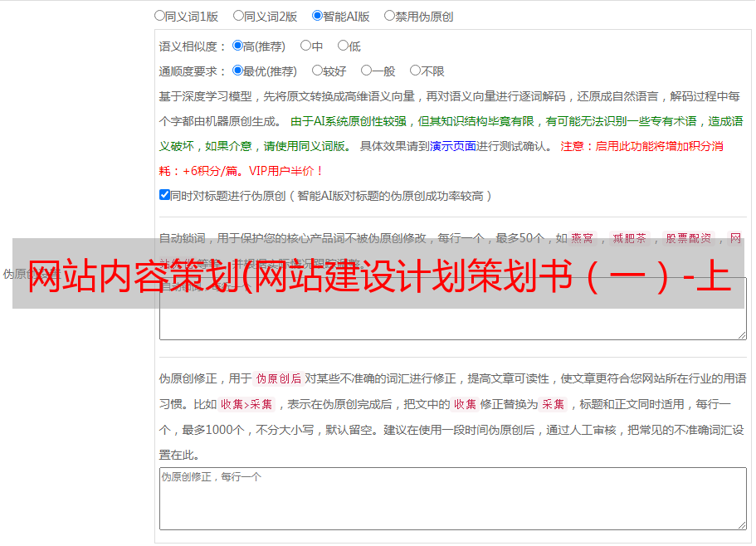
Task: Set 通顺度要求 to 不限
Action: click(415, 71)
